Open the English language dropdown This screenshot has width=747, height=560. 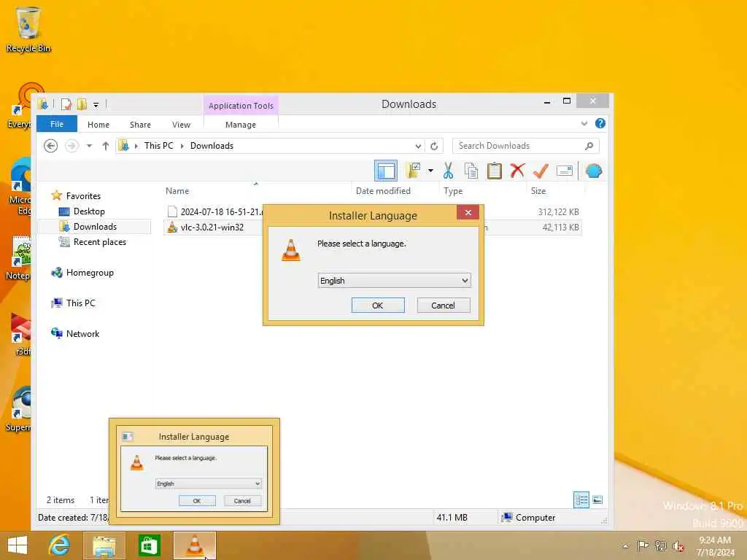(x=394, y=281)
